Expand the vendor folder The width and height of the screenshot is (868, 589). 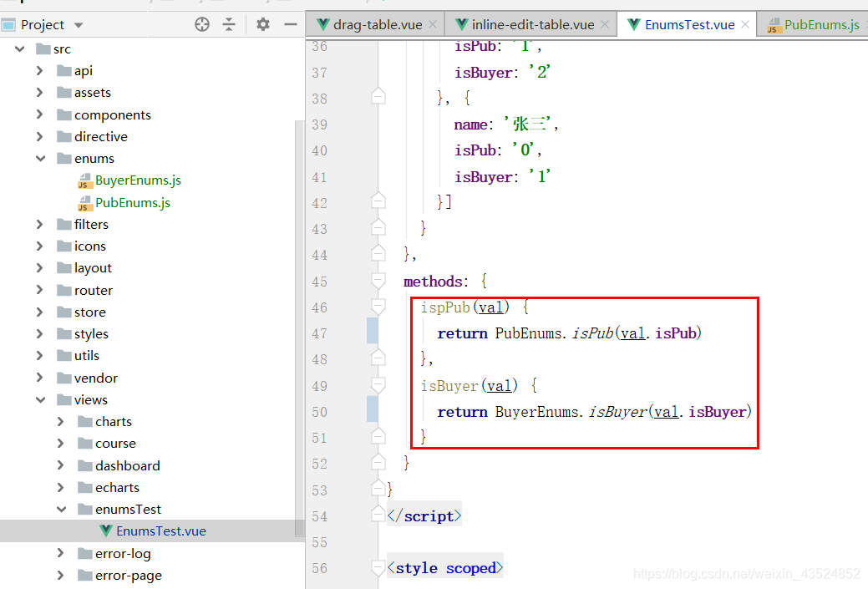coord(39,378)
